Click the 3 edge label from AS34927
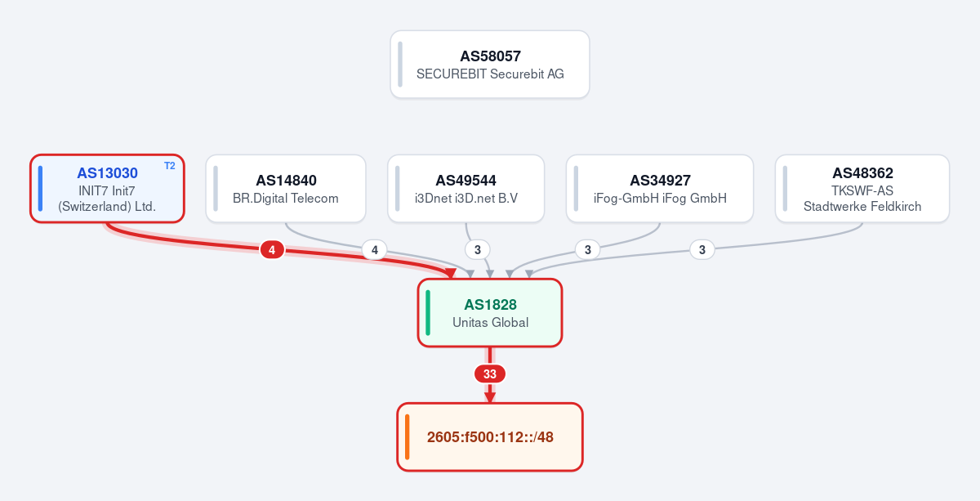The height and width of the screenshot is (501, 980). [587, 249]
